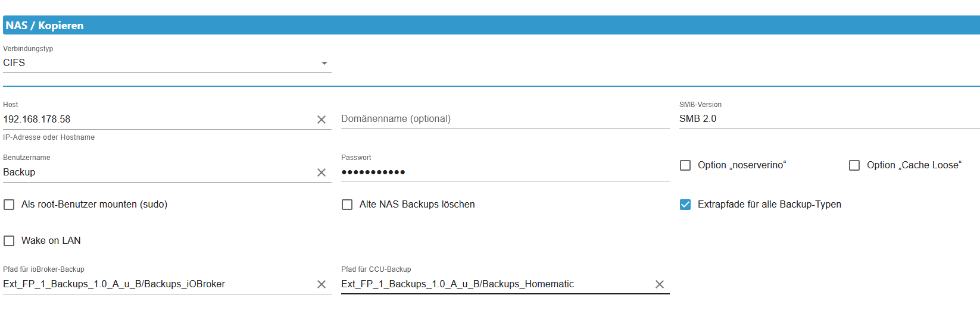The image size is (980, 317).
Task: Clear the Host field with its X icon
Action: (322, 120)
